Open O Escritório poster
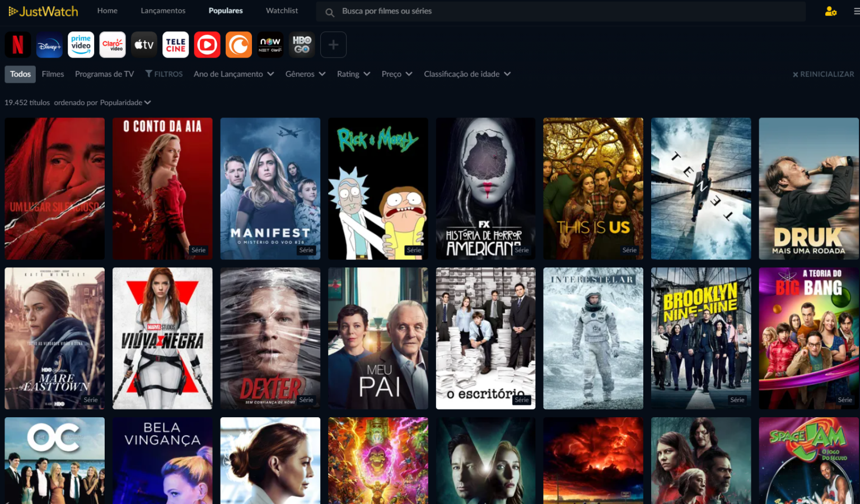860x504 pixels. [x=485, y=338]
